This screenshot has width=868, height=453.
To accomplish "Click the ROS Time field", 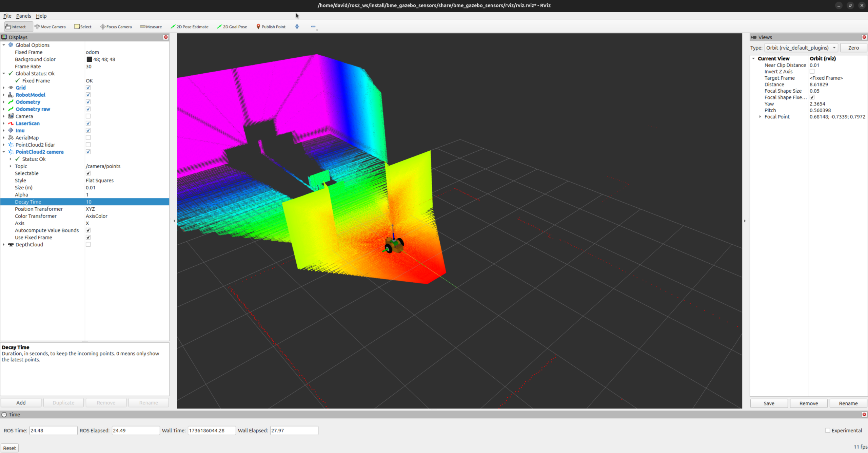I will pyautogui.click(x=53, y=431).
